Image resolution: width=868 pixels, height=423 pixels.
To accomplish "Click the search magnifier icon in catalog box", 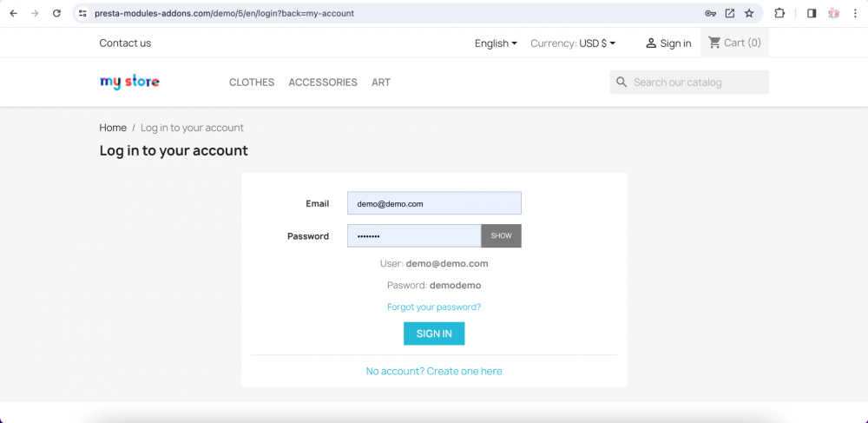I will 621,83.
